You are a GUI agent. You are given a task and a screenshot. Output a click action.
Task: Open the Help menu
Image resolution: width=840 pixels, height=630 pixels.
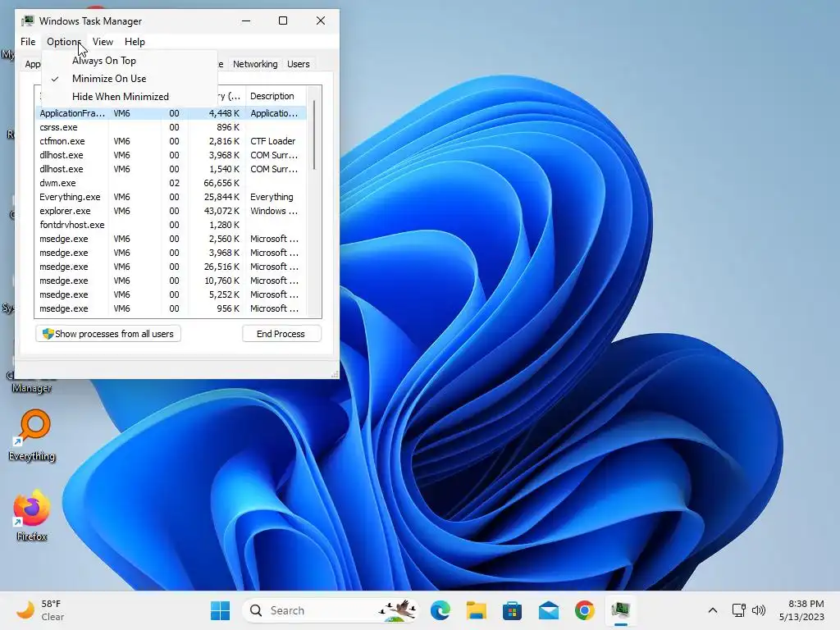pos(135,42)
